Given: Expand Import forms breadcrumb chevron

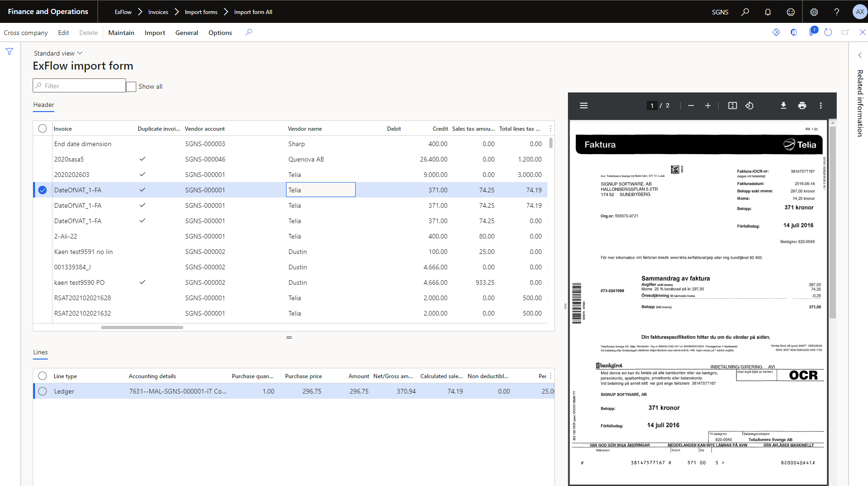Looking at the screenshot, I should [x=226, y=12].
